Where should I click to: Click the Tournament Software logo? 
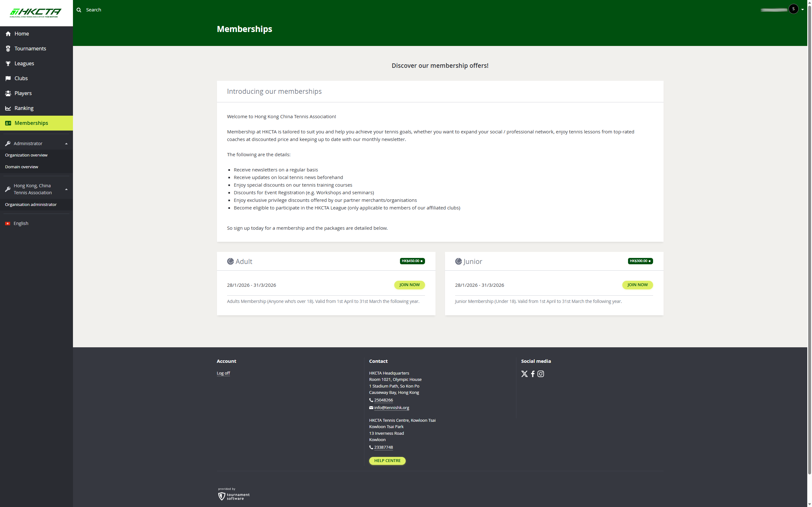click(234, 496)
